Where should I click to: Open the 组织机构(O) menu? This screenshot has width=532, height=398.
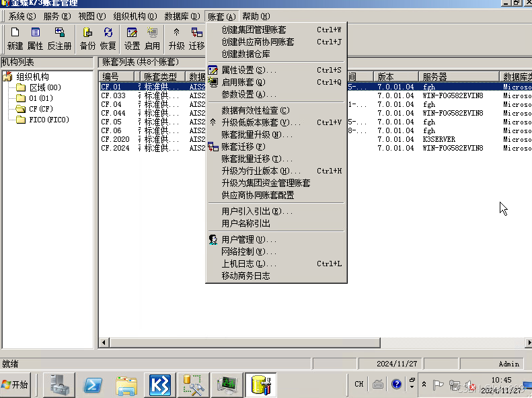(x=135, y=16)
